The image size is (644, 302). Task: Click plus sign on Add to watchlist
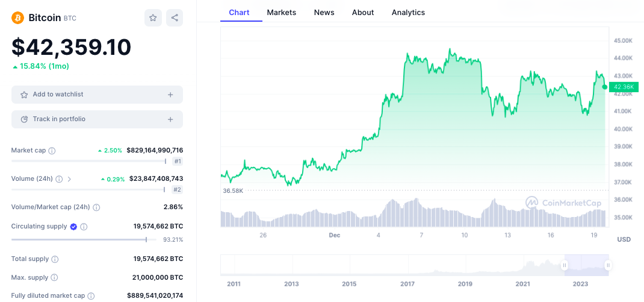pyautogui.click(x=170, y=95)
